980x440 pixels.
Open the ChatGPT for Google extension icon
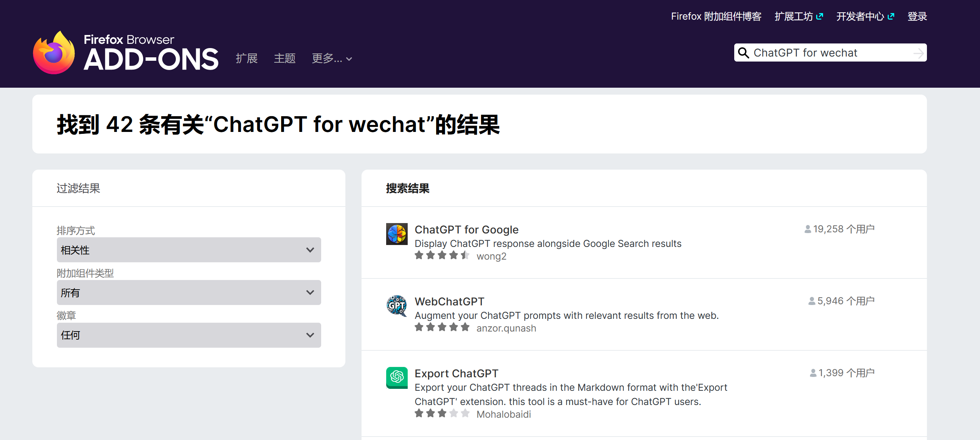click(x=397, y=234)
